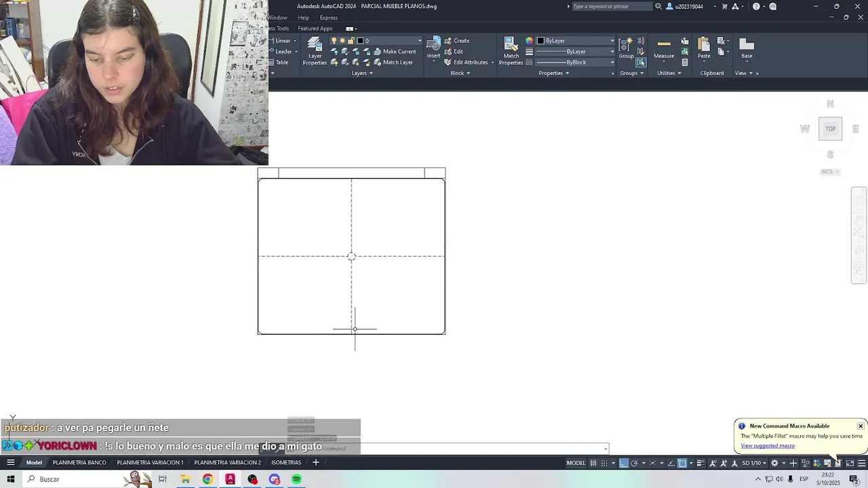Click the group selection on/off icon

click(640, 62)
